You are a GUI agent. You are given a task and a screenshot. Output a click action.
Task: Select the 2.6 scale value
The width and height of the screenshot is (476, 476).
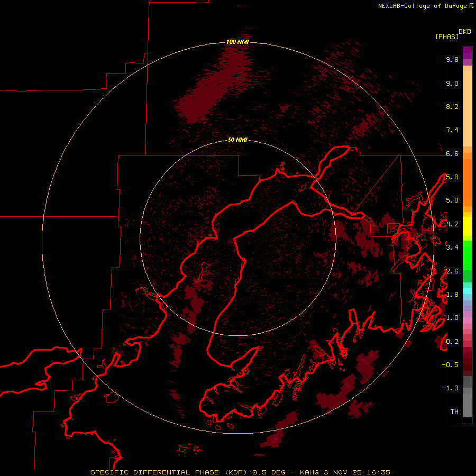point(452,271)
